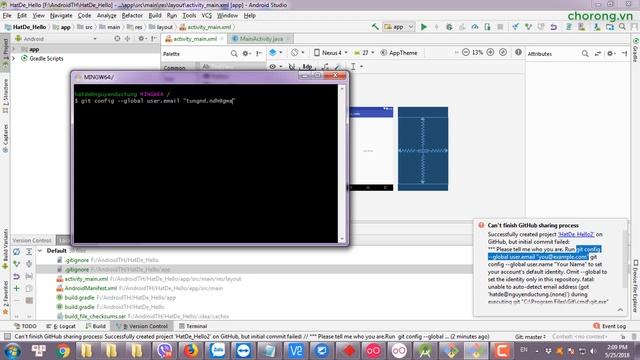Image resolution: width=640 pixels, height=360 pixels.
Task: Toggle autoconnect magnet icon in design toolbar
Action: 292,67
